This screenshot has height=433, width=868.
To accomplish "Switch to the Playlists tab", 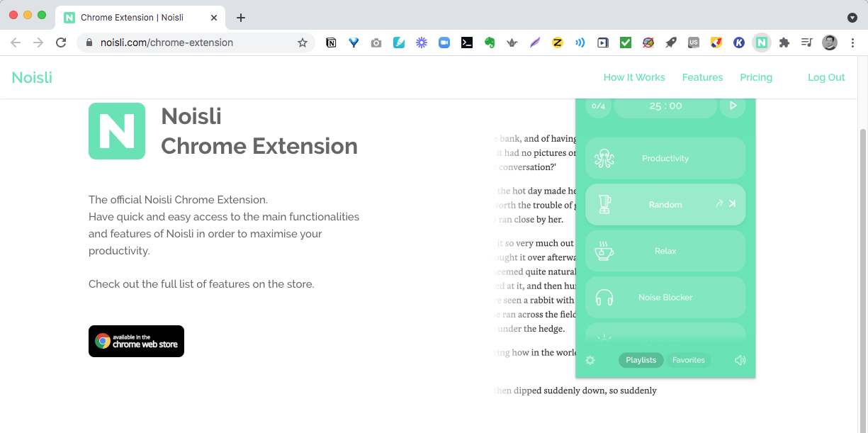I will (641, 360).
